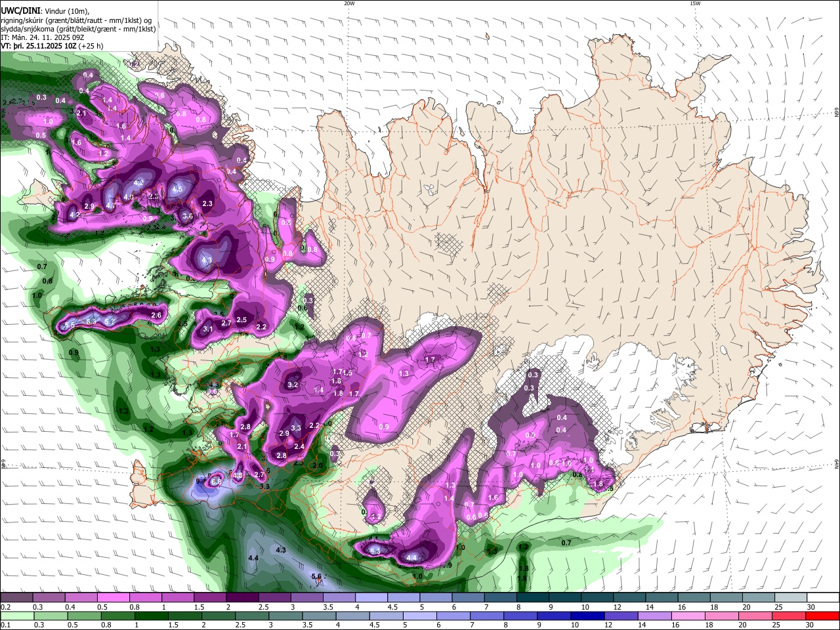Image resolution: width=840 pixels, height=630 pixels.
Task: Click the 2.6 snow value on Snæfellsnes
Action: 156,315
